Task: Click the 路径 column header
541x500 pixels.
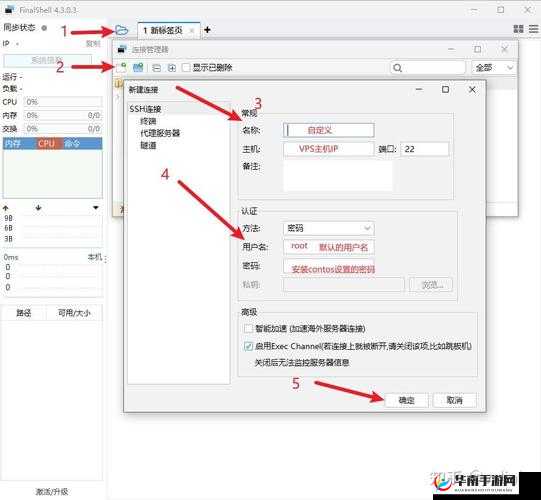Action: [23, 313]
